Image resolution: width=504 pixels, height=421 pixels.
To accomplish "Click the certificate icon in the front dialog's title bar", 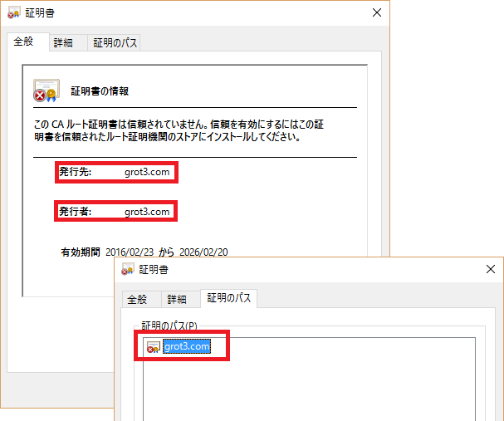I will pyautogui.click(x=128, y=270).
